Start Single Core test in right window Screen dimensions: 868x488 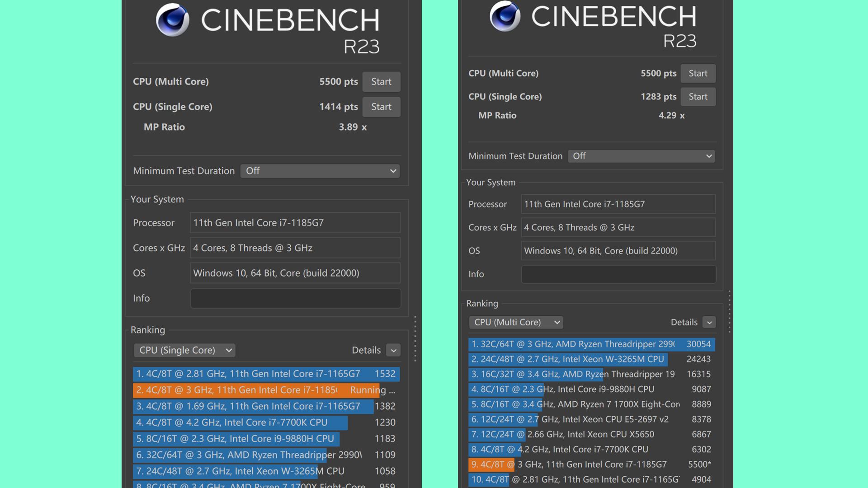pyautogui.click(x=698, y=97)
